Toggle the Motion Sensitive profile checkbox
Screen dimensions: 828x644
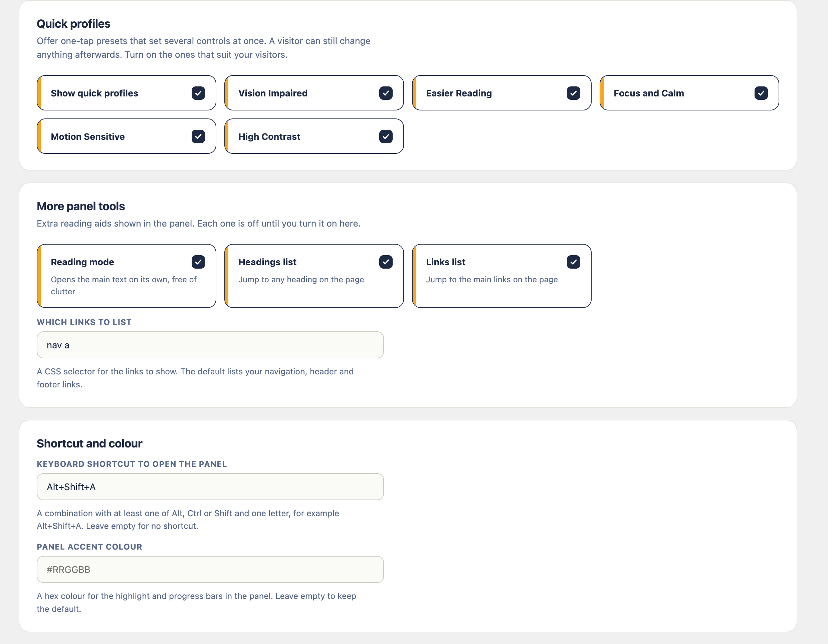point(198,136)
